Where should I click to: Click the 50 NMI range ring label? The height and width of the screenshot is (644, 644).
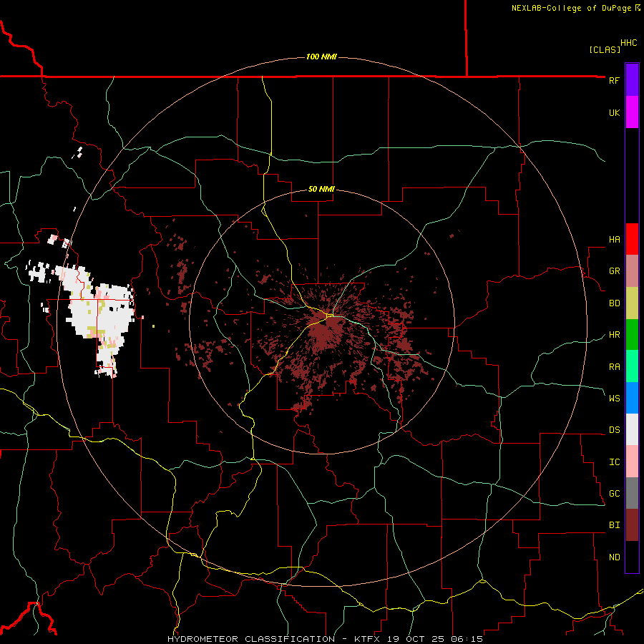[321, 189]
